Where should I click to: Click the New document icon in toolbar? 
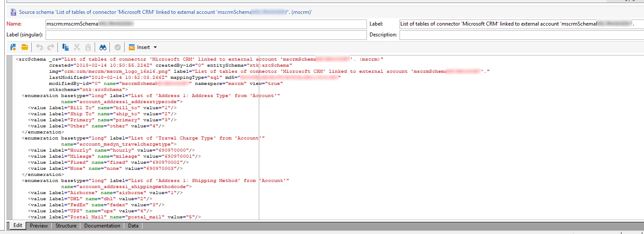(13, 47)
